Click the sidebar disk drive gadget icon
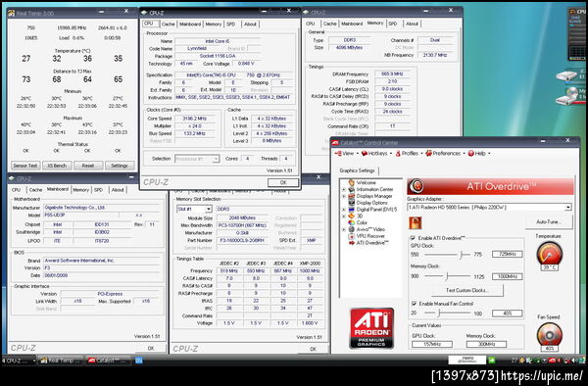The image size is (588, 386). [566, 76]
